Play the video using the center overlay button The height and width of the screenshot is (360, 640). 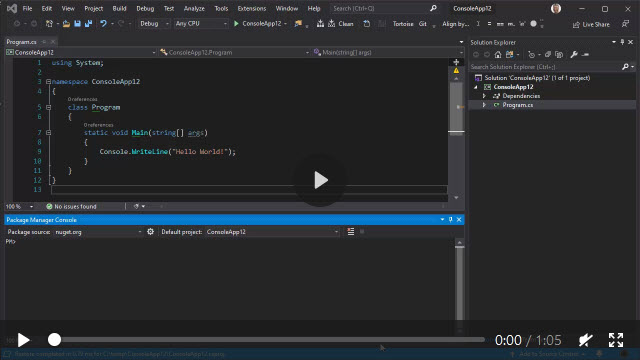point(320,180)
